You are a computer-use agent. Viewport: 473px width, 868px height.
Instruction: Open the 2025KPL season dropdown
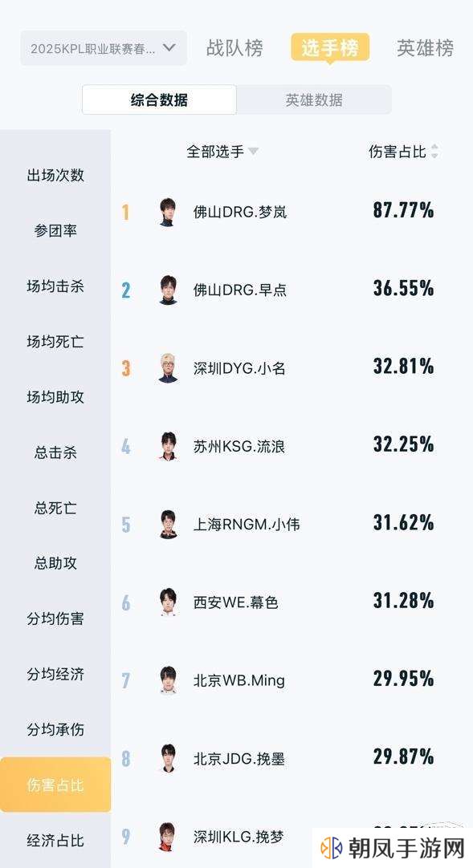pos(104,48)
